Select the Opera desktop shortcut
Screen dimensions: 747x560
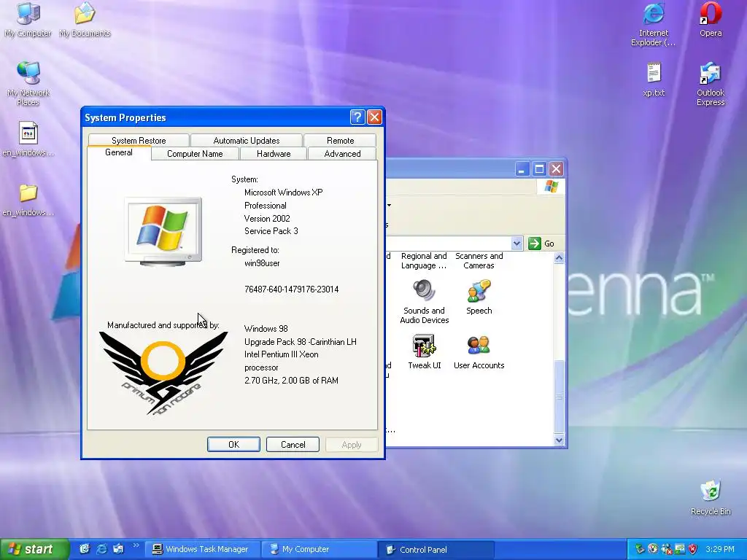[711, 20]
